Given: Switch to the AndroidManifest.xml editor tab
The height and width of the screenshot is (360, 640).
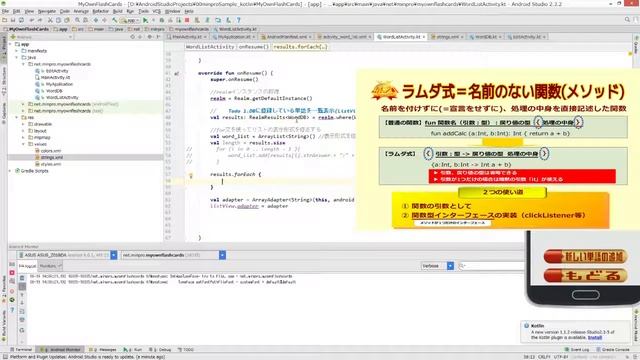Looking at the screenshot, I should click(287, 37).
